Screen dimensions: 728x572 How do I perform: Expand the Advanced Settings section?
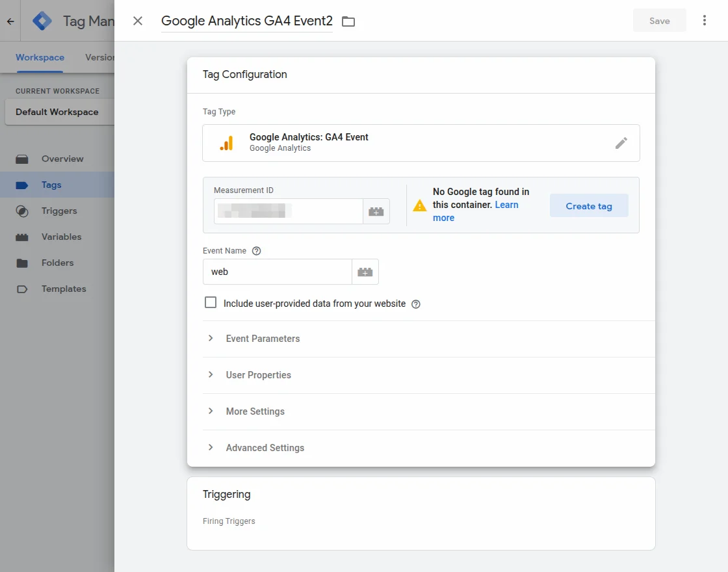(x=265, y=448)
